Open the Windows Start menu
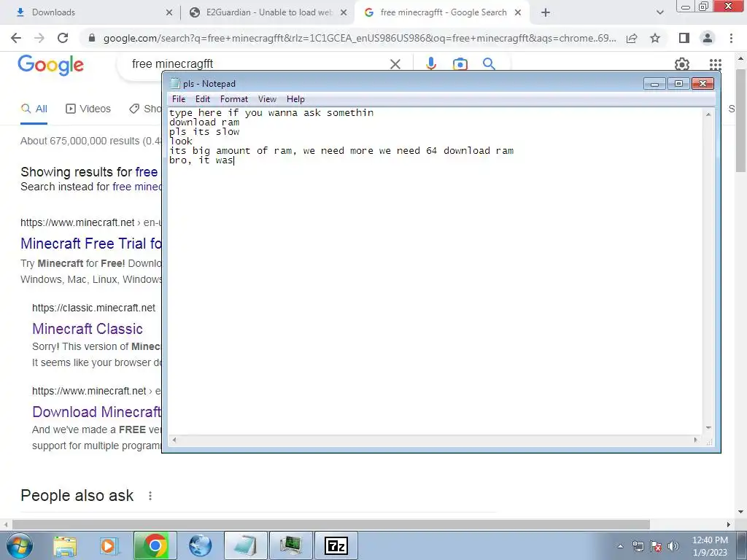The width and height of the screenshot is (747, 560). point(20,545)
